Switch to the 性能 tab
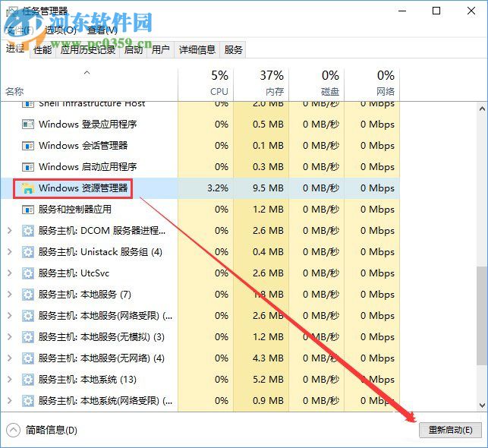The height and width of the screenshot is (448, 488). pyautogui.click(x=43, y=50)
